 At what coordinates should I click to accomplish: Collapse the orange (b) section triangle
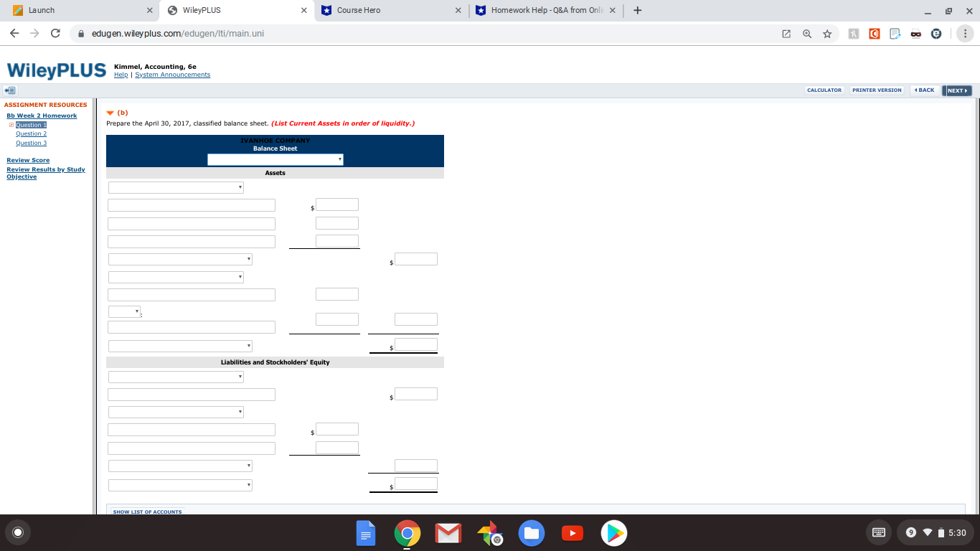tap(110, 112)
